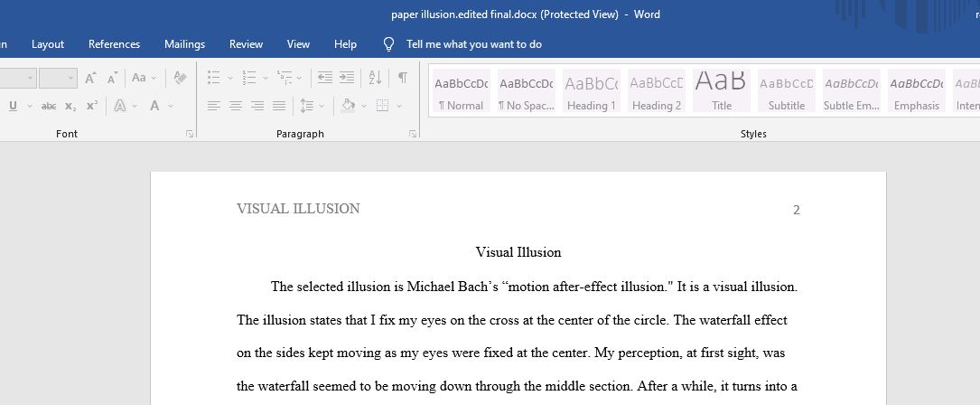Image resolution: width=980 pixels, height=405 pixels.
Task: Toggle Show/Hide paragraph marks
Action: 403,78
